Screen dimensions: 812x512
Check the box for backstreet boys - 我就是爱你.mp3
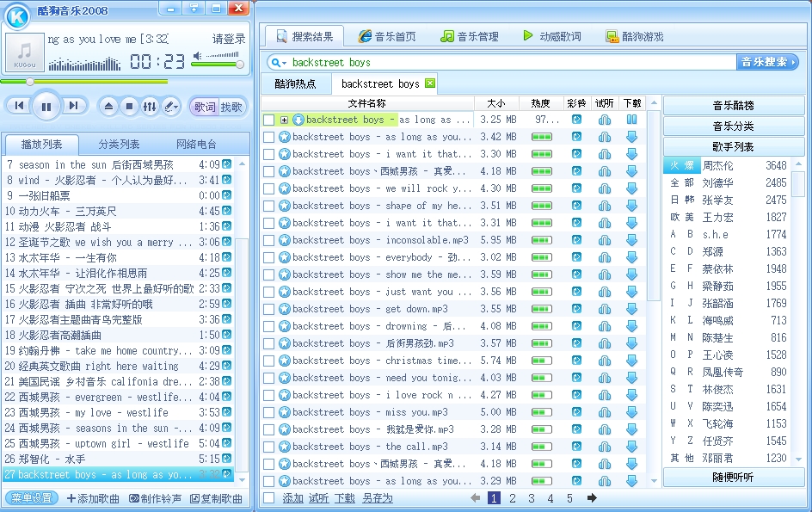point(268,429)
